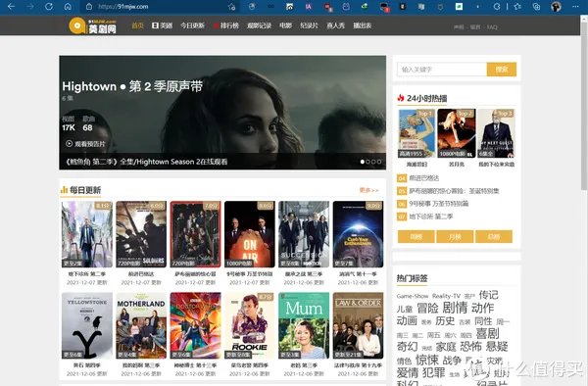Click the yellow 搜索 search button
588x386 pixels.
point(502,70)
